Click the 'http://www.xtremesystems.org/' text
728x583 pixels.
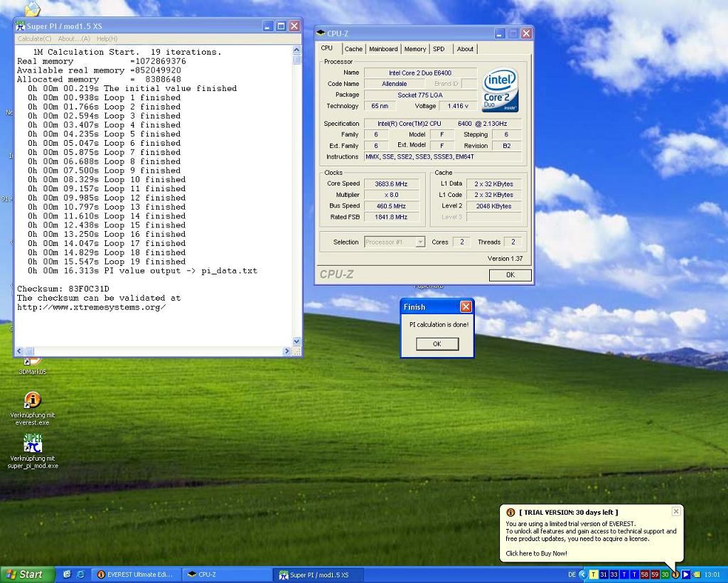pos(92,307)
